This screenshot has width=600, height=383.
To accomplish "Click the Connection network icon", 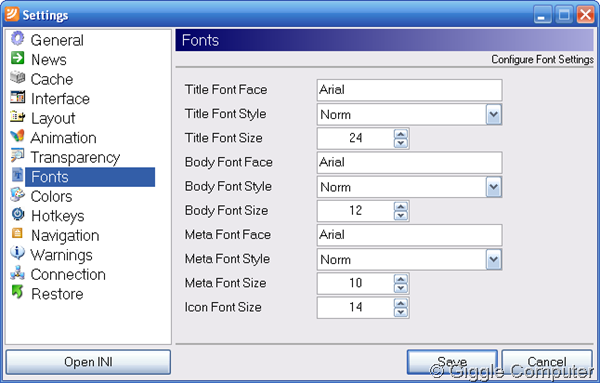I will (18, 272).
